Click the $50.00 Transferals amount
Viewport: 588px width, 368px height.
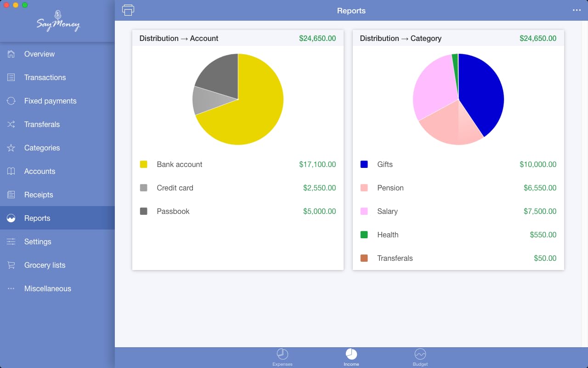coord(545,258)
